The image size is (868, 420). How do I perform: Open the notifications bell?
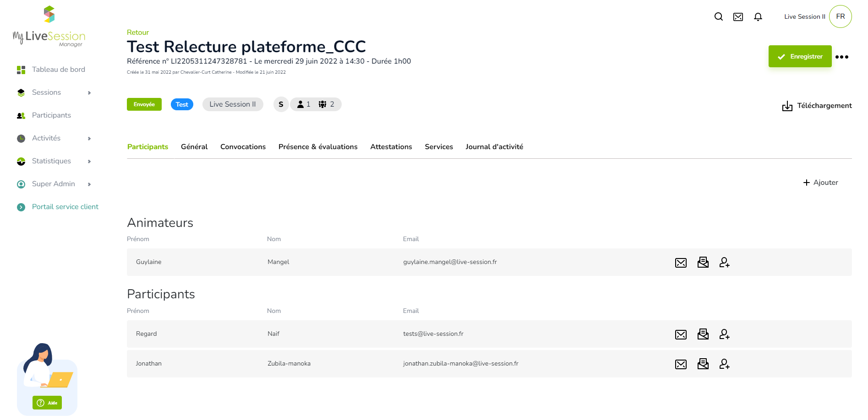pyautogui.click(x=758, y=17)
